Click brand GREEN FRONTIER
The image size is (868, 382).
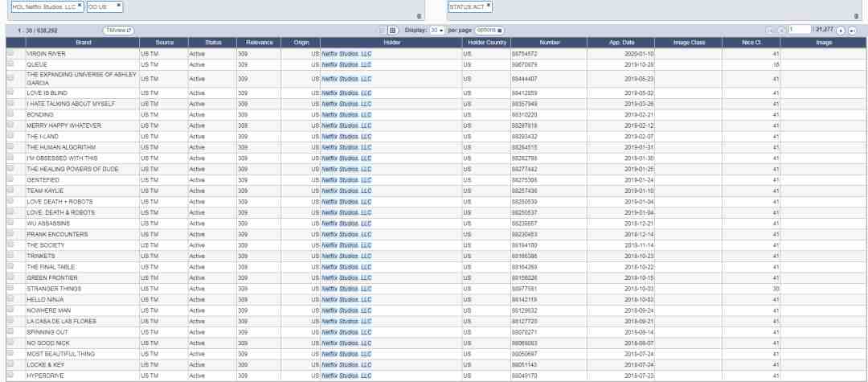point(52,278)
